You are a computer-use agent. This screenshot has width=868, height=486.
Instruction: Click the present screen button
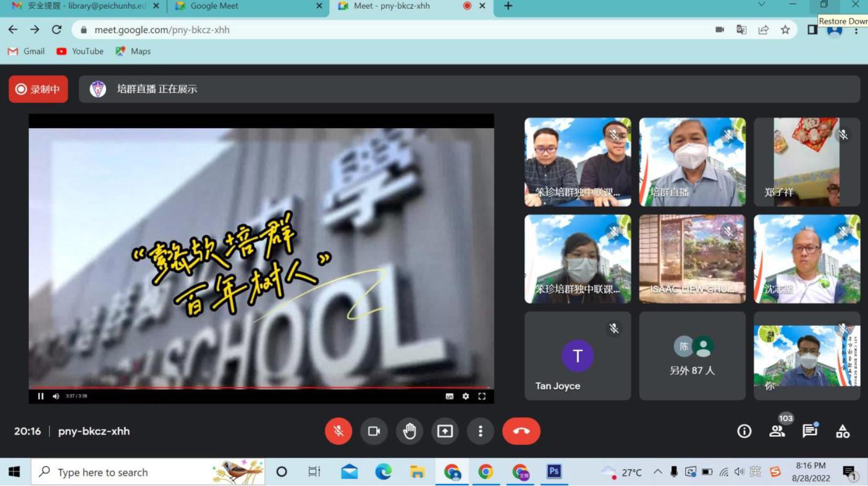[444, 431]
